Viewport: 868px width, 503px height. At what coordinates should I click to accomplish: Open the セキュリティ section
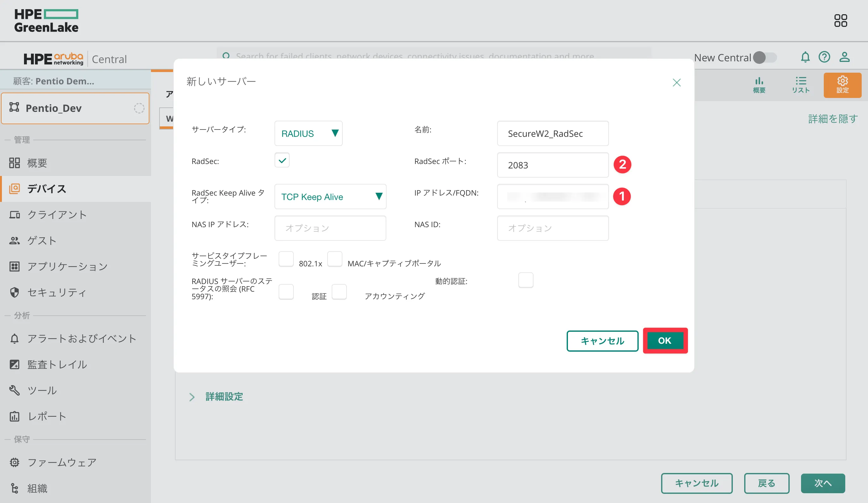(x=57, y=293)
